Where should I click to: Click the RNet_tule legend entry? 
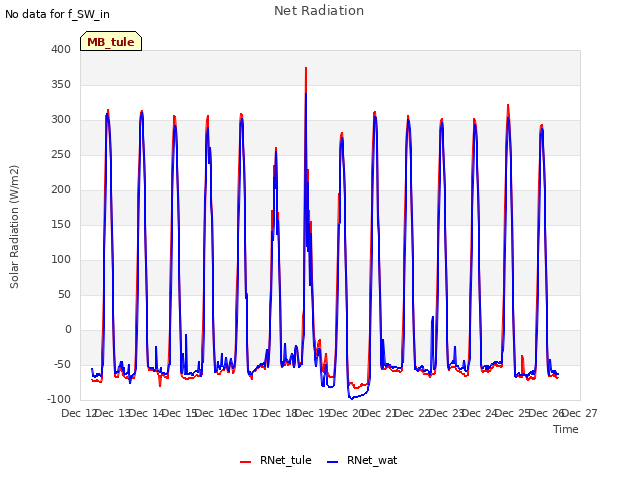point(276,460)
